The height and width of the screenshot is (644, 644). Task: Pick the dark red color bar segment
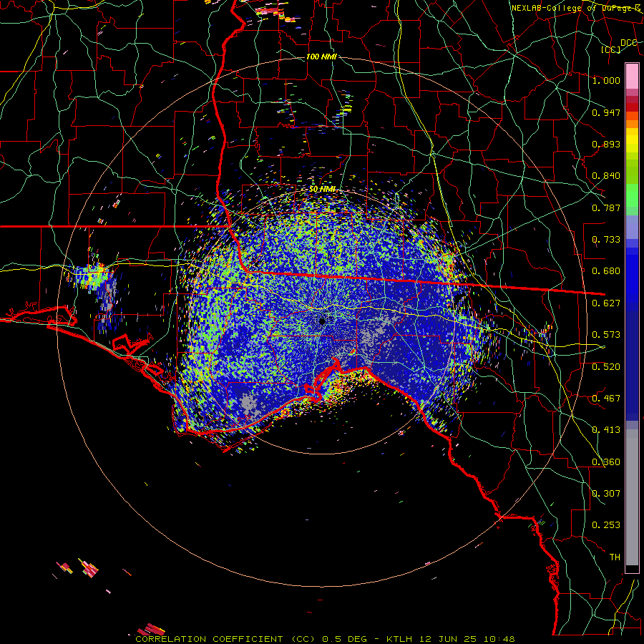tap(632, 107)
